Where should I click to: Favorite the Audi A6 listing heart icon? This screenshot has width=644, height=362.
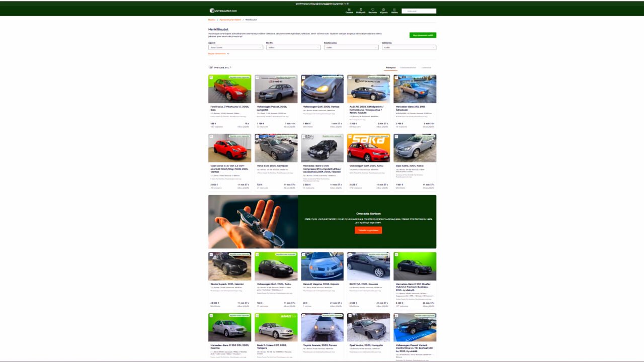350,78
